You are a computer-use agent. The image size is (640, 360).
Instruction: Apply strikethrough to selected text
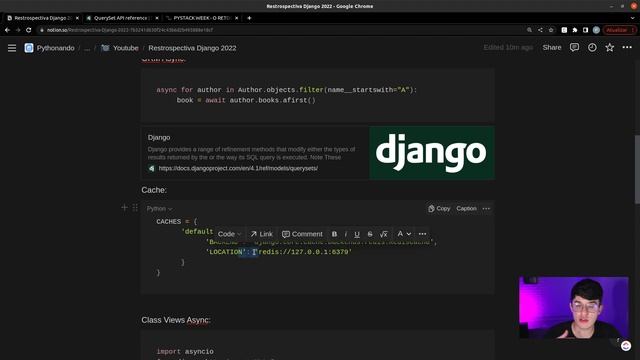pos(370,234)
